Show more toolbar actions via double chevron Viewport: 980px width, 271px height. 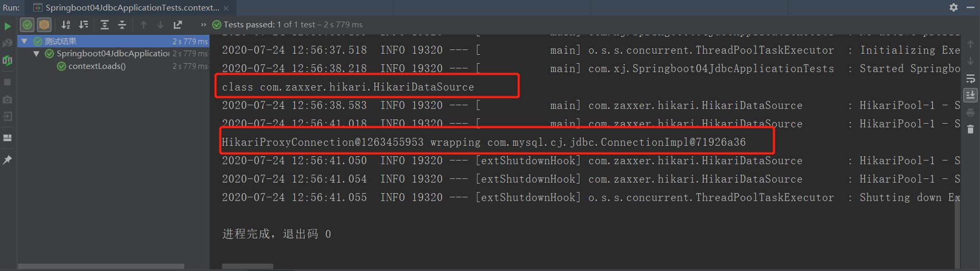pyautogui.click(x=203, y=25)
